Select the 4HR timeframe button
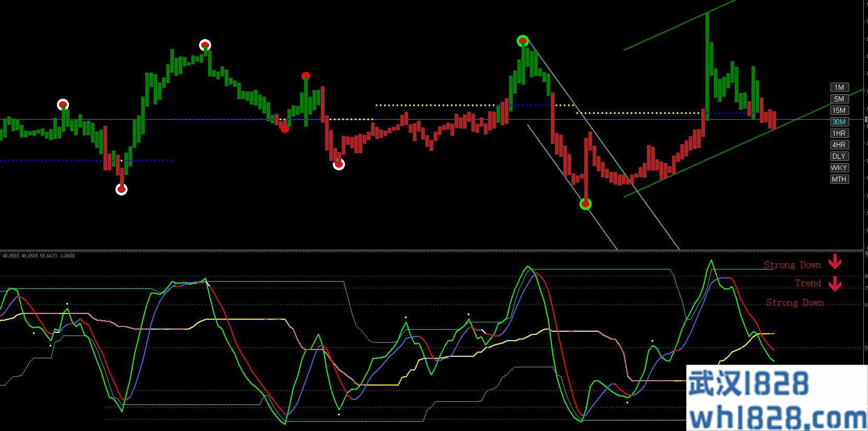 [839, 145]
